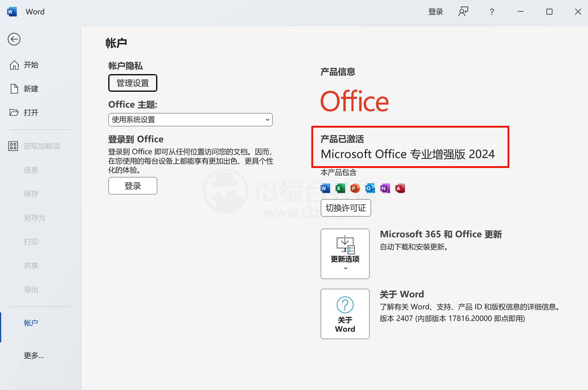
Task: Click the PowerPoint app icon
Action: [x=355, y=188]
